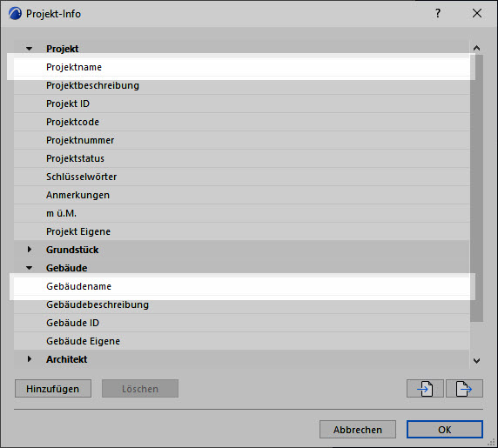
Task: Select the Projektname field
Action: point(242,67)
